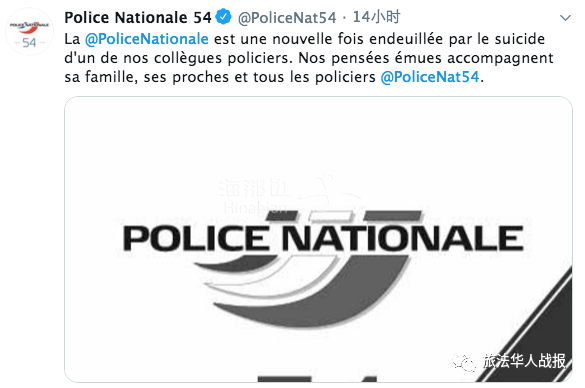Click the Police Nationale 54 display name
585x388 pixels.
[138, 17]
